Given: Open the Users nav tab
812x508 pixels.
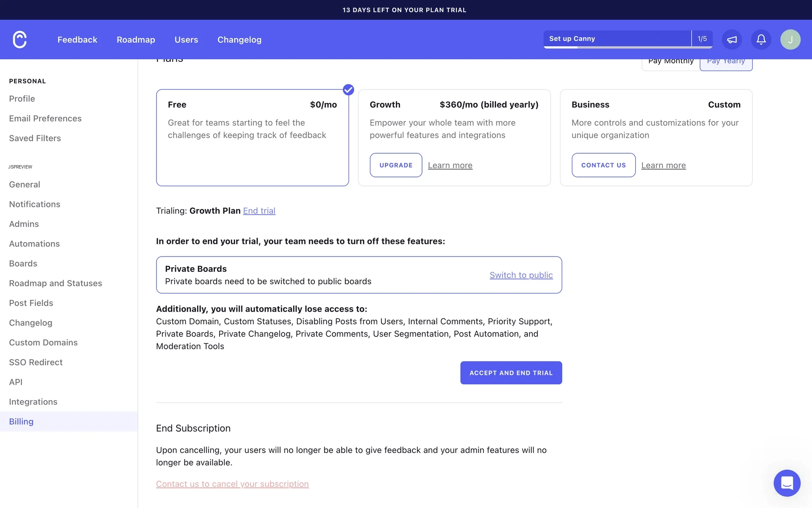Looking at the screenshot, I should point(186,39).
